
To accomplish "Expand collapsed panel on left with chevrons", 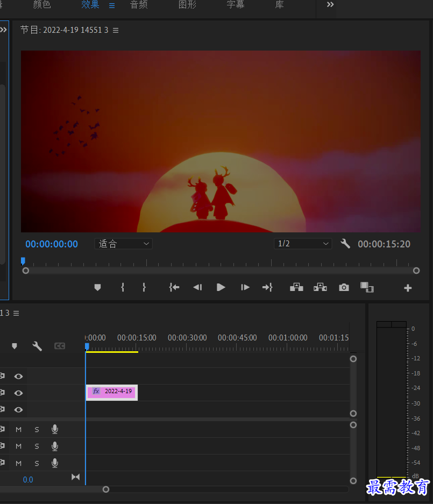I will click(3, 30).
